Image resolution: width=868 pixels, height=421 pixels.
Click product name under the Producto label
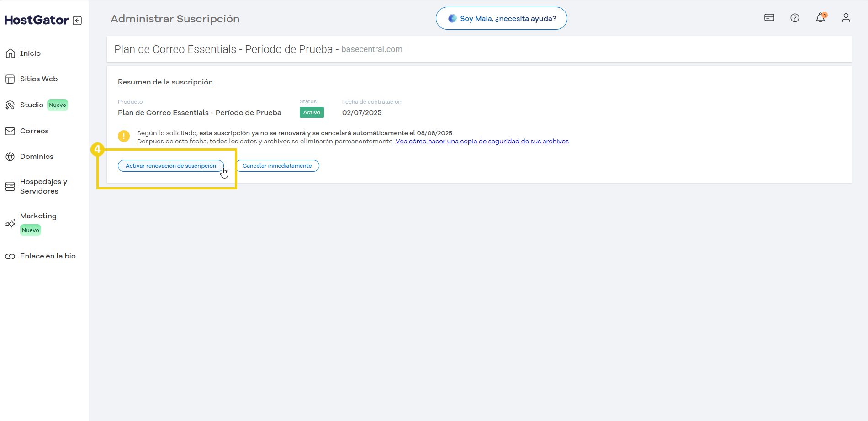point(200,113)
